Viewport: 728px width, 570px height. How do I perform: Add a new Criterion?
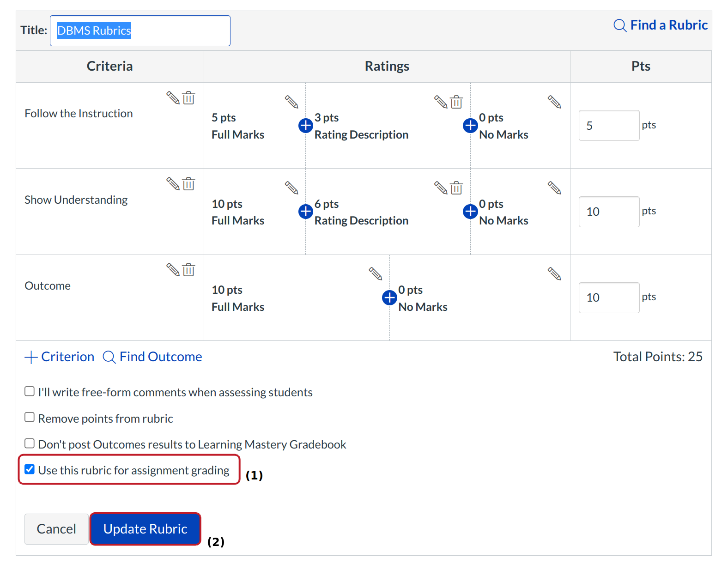pos(59,357)
